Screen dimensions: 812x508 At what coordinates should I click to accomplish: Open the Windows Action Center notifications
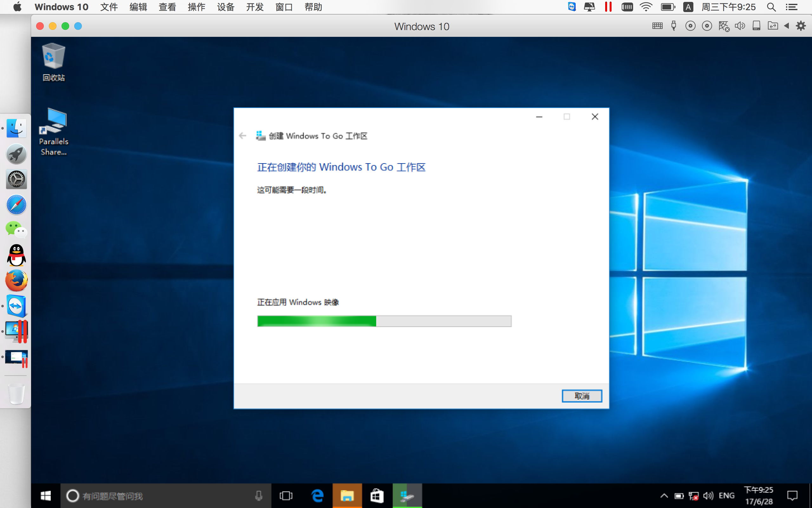coord(792,496)
